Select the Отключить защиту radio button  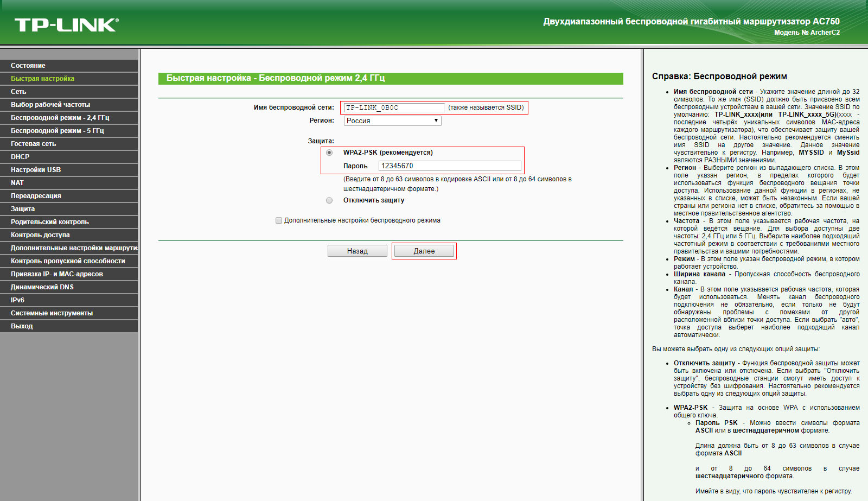coord(329,200)
